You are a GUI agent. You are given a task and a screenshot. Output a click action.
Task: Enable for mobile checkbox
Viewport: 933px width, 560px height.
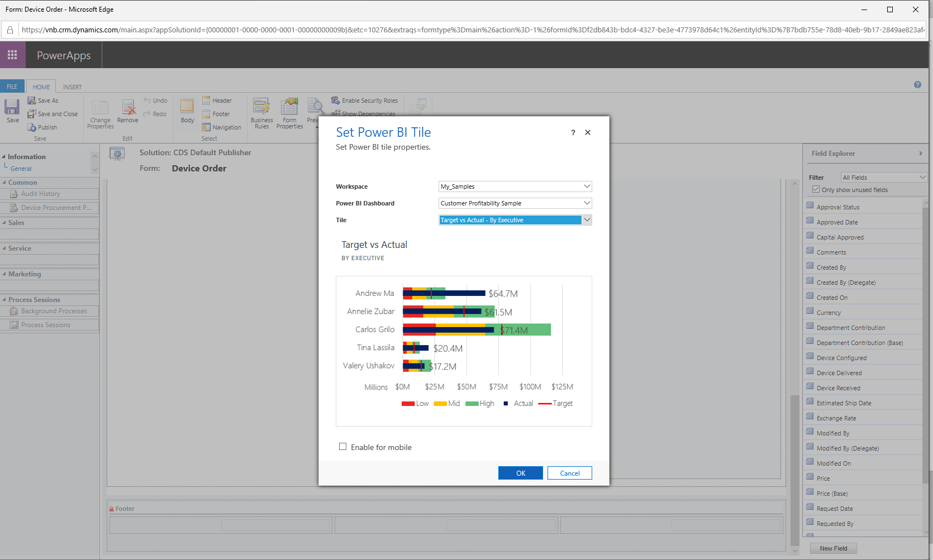(x=342, y=447)
